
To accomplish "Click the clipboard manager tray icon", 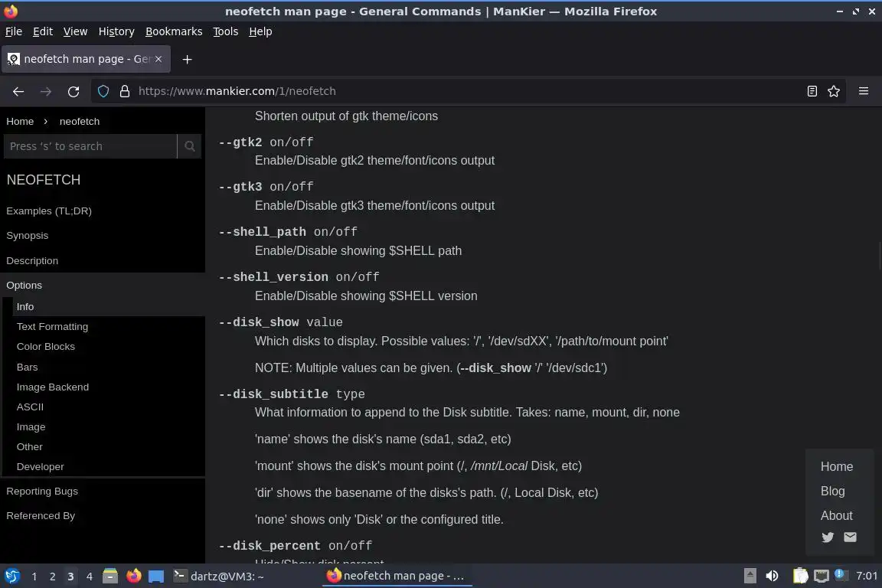I will (800, 576).
